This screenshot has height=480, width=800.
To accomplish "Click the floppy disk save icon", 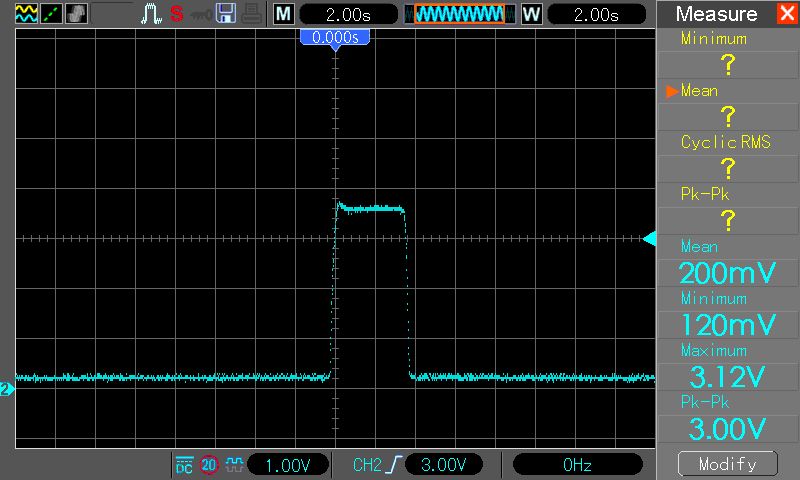I will coord(226,14).
